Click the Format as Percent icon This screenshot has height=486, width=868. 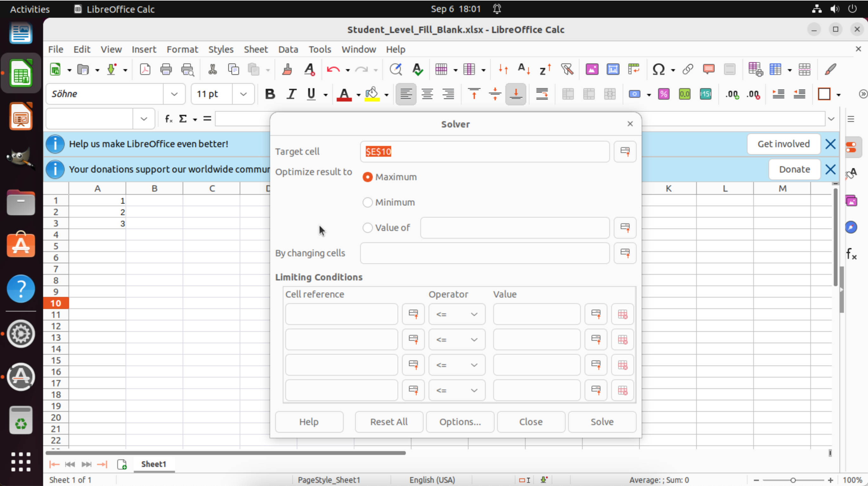[x=664, y=94]
